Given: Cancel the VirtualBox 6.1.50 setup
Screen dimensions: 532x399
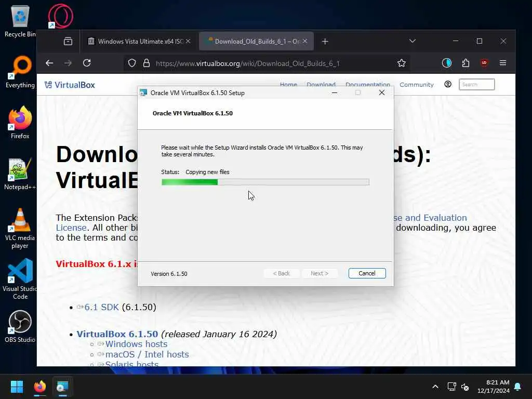Looking at the screenshot, I should pyautogui.click(x=367, y=273).
